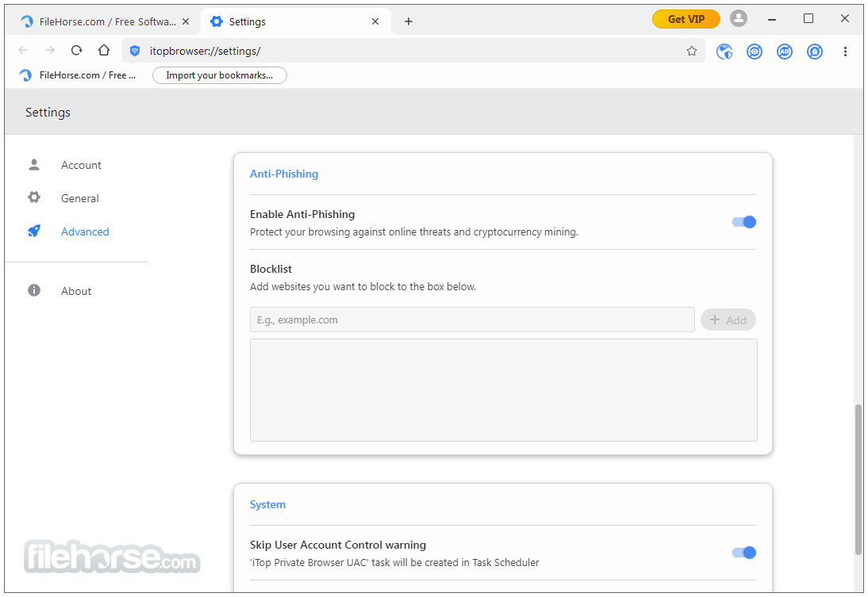The width and height of the screenshot is (868, 597).
Task: Click the anti-tracking eye icon
Action: click(x=755, y=52)
